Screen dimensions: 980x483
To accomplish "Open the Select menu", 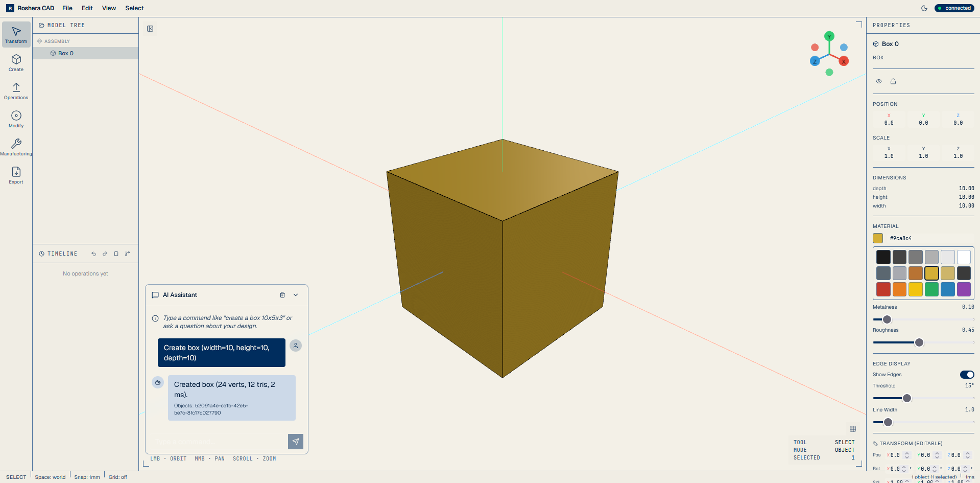I will point(134,8).
